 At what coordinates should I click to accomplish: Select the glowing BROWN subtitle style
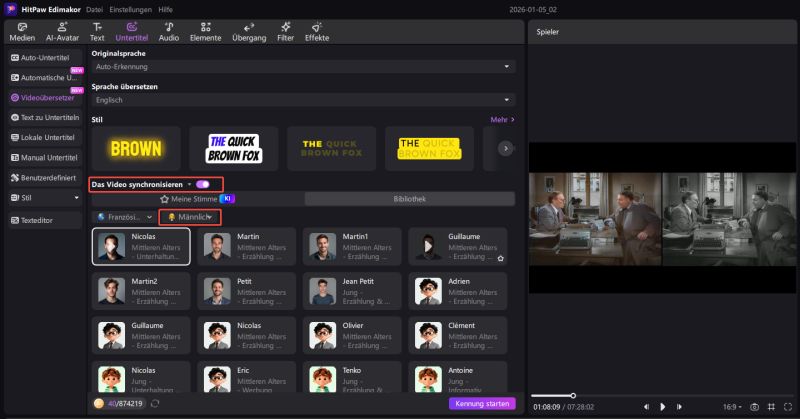click(x=135, y=149)
